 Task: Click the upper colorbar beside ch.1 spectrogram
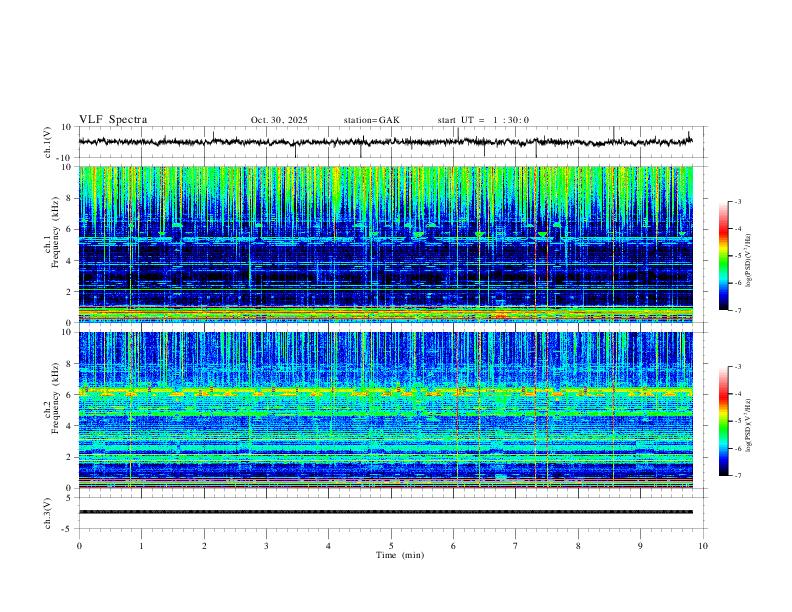click(x=724, y=256)
